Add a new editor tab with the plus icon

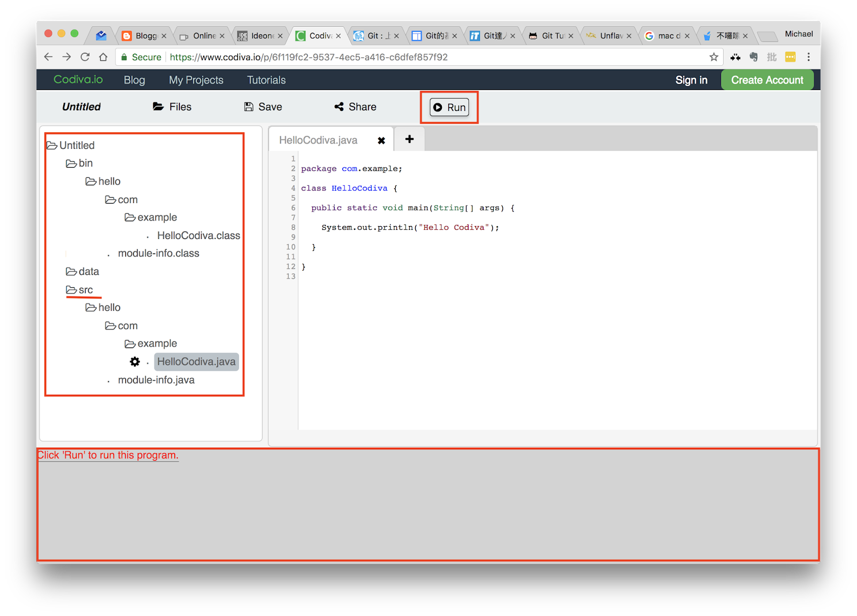coord(410,139)
